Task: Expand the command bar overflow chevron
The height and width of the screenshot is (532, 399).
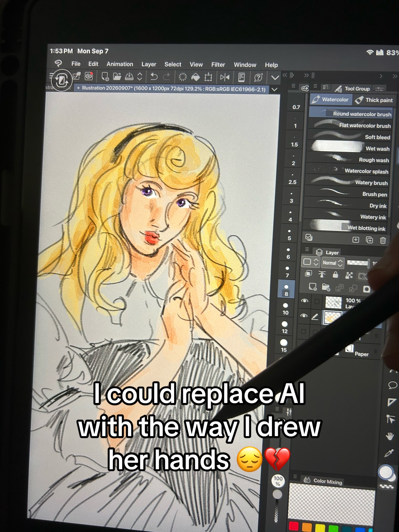Action: [275, 78]
